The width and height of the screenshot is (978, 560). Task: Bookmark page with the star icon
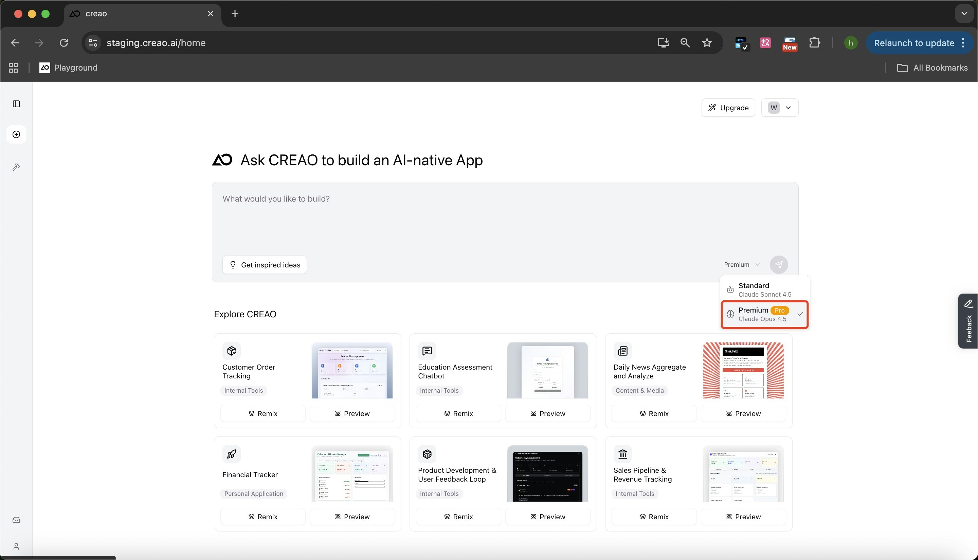[706, 43]
